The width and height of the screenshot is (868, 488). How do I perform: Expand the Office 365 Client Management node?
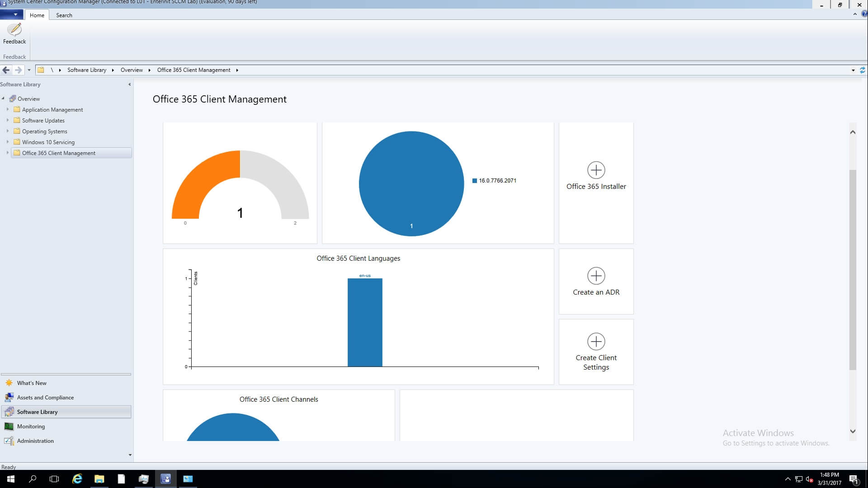8,153
